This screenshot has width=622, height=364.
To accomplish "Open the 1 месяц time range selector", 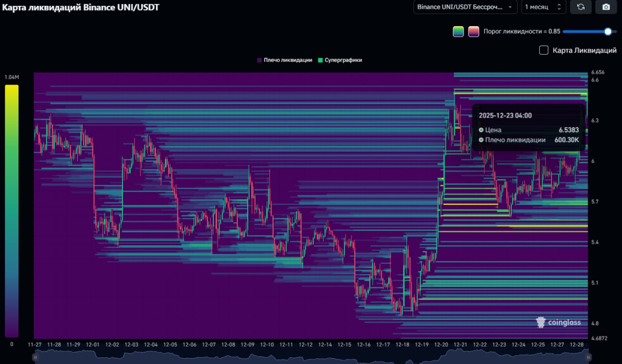I will click(543, 7).
